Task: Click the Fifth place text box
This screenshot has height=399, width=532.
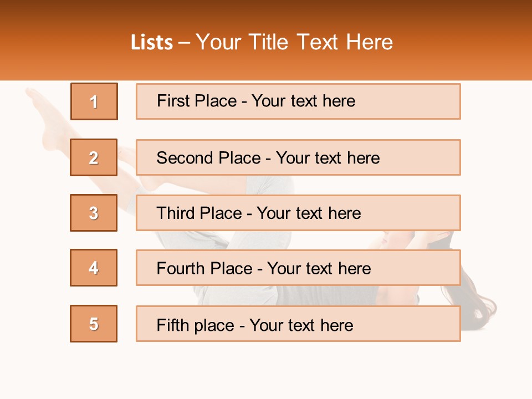Action: tap(298, 324)
